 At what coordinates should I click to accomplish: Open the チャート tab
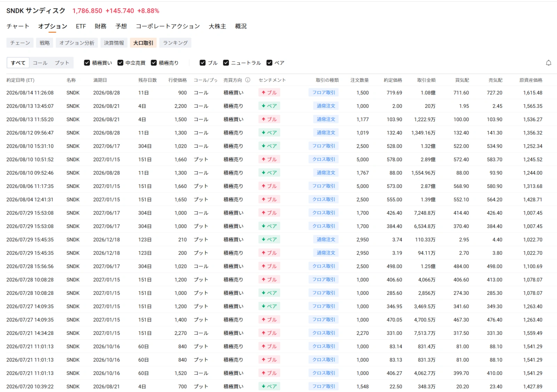[x=18, y=26]
